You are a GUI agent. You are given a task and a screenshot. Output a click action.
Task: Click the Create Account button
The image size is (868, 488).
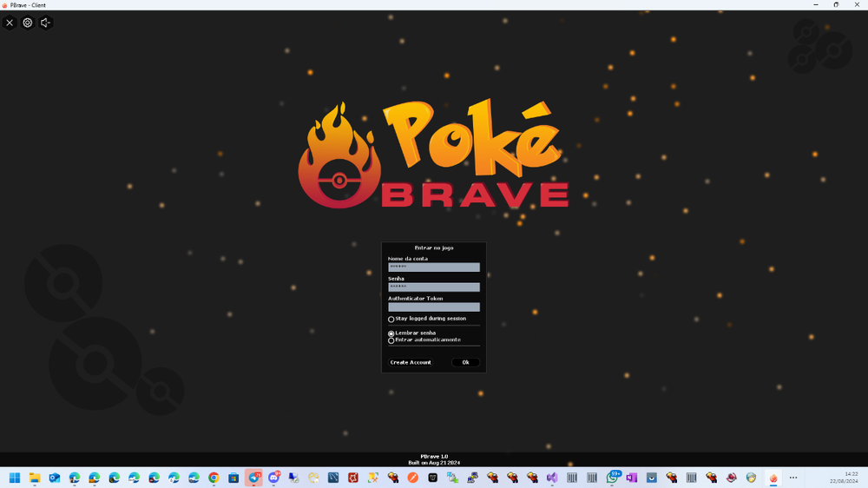pos(411,362)
